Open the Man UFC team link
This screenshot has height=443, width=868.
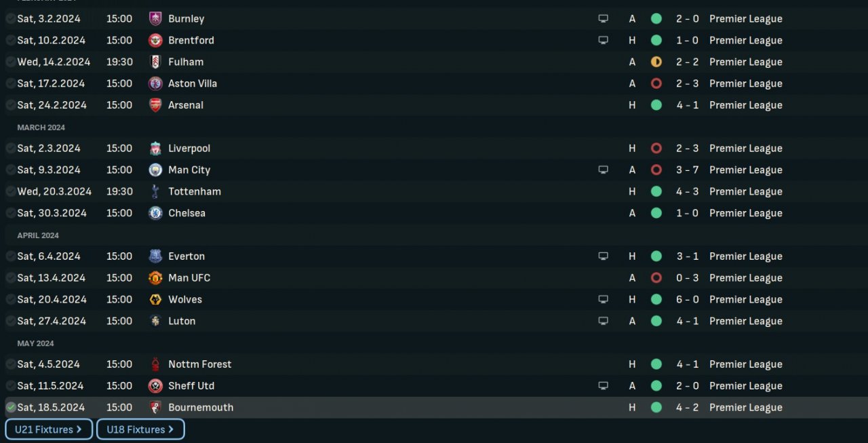pos(189,278)
